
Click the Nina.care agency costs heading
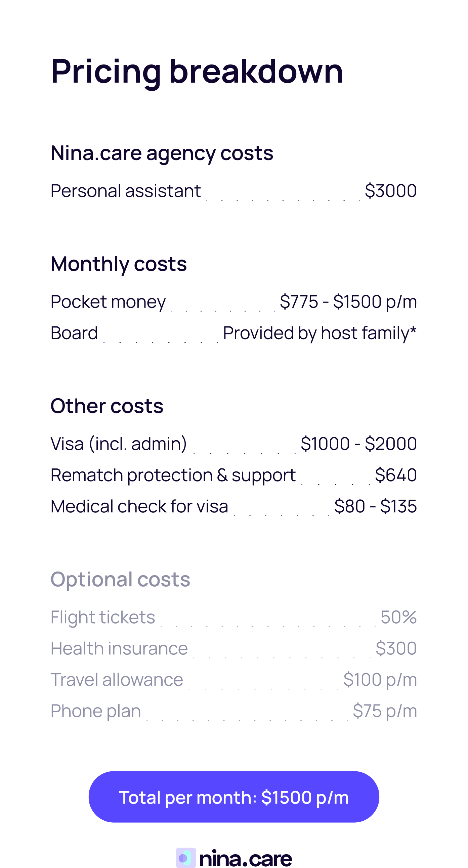pyautogui.click(x=162, y=153)
